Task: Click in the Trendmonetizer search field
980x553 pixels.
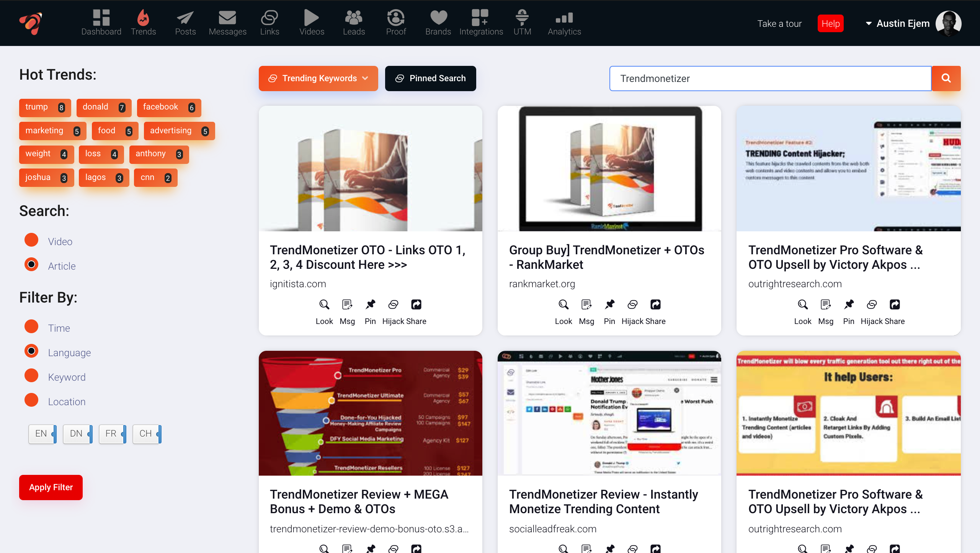Action: (x=770, y=79)
